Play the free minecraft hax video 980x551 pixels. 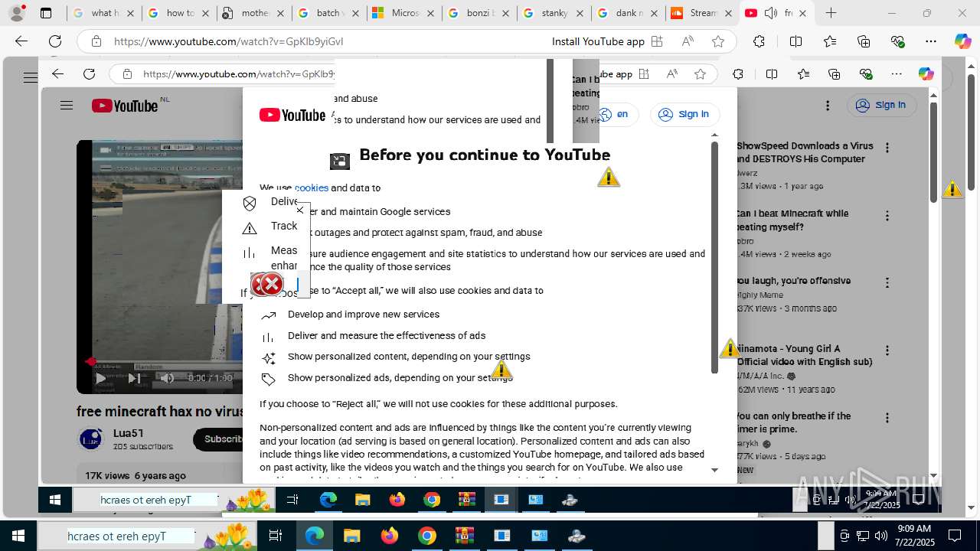point(100,378)
